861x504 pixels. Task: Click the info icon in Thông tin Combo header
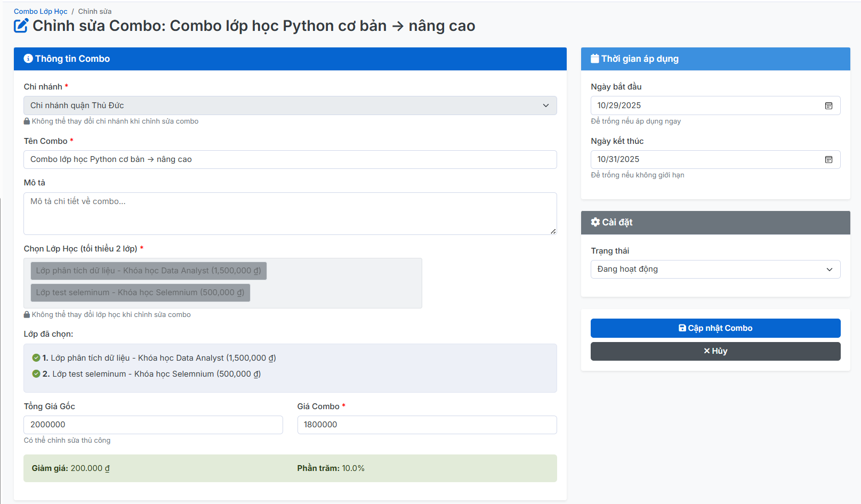[x=28, y=59]
